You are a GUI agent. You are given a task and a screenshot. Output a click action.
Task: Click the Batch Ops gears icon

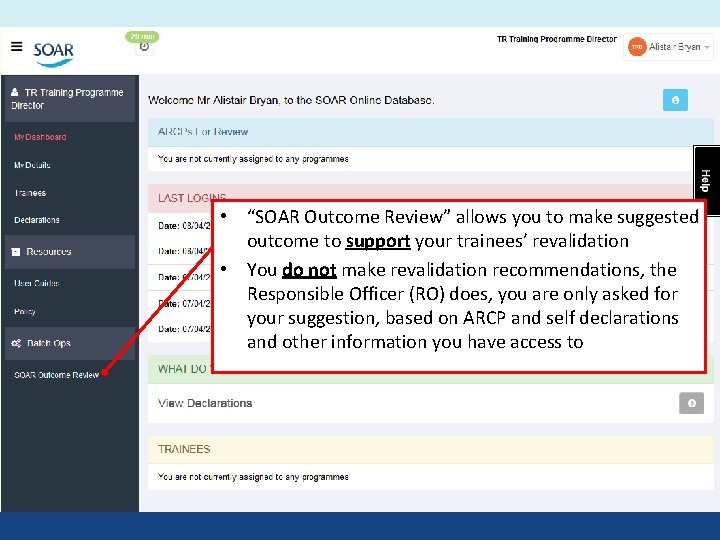[16, 343]
